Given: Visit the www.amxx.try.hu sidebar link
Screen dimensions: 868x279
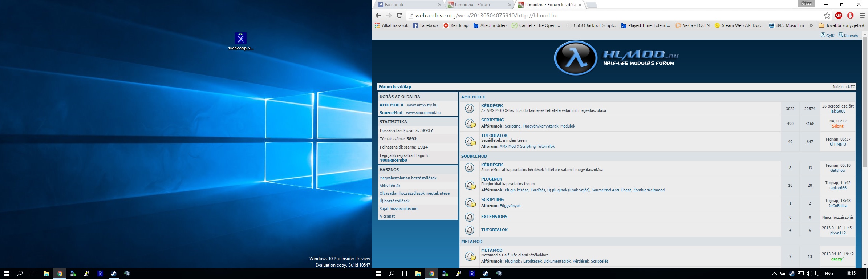Looking at the screenshot, I should [422, 105].
